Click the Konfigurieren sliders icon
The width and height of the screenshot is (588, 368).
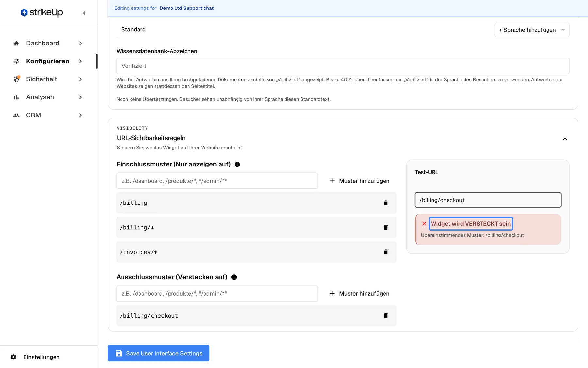(x=16, y=61)
